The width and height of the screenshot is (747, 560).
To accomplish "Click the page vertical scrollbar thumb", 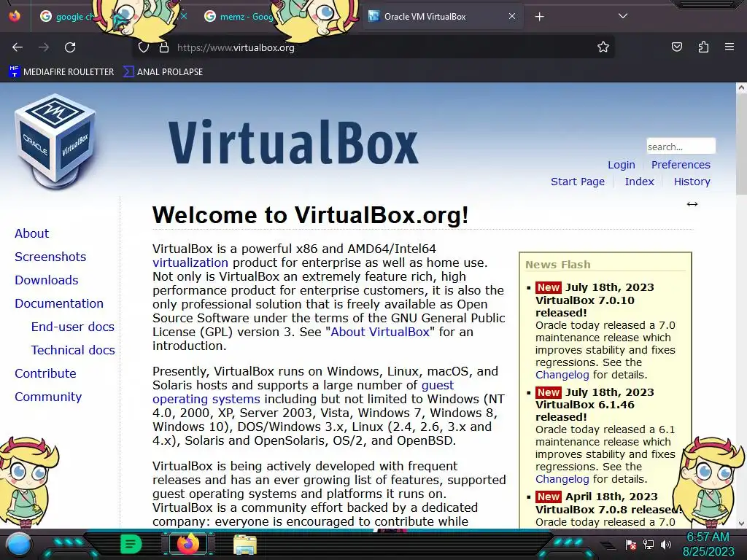I will pos(741,143).
